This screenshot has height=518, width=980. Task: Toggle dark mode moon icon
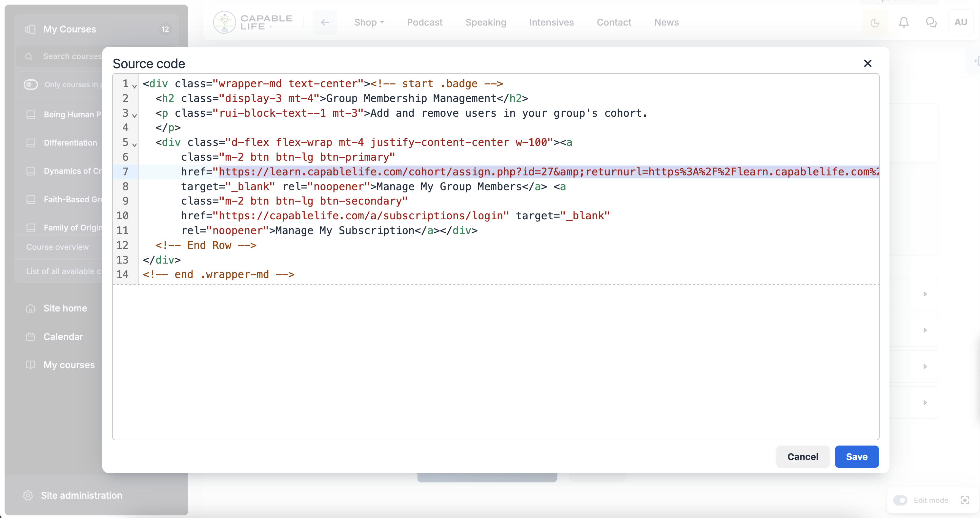(875, 23)
